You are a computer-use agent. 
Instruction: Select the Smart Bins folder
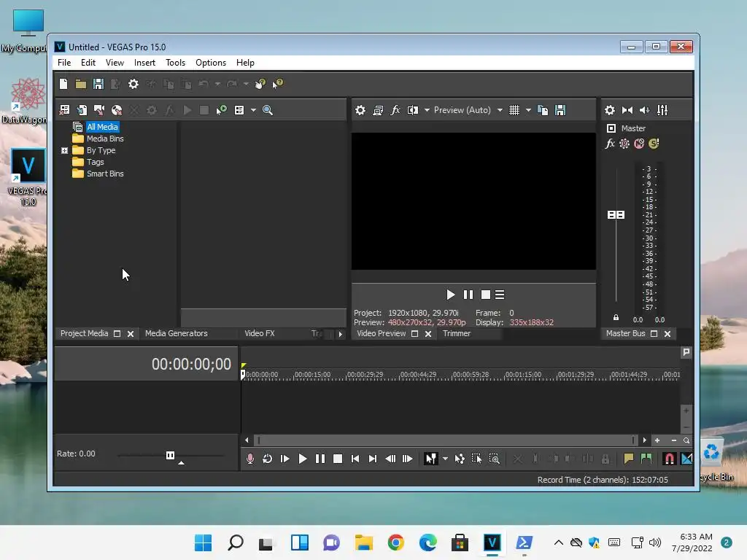pos(105,174)
